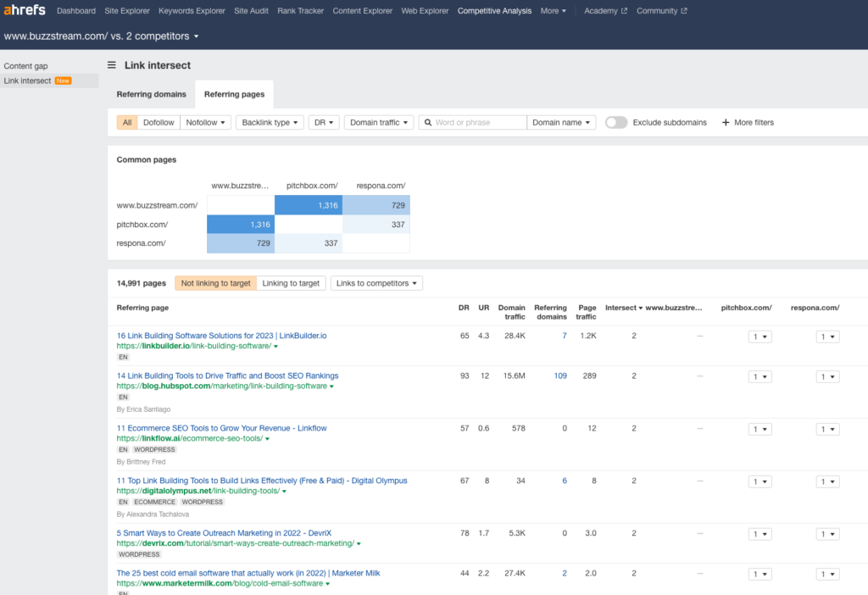Click the plus icon for More filters
The width and height of the screenshot is (868, 595).
[726, 122]
